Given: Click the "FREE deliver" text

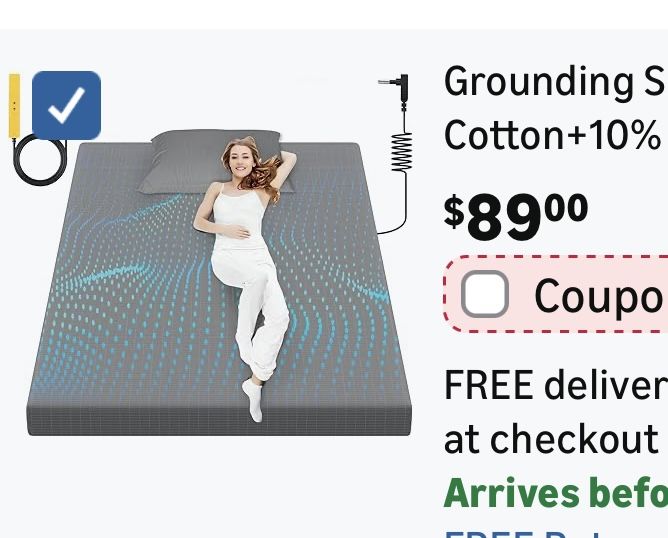Looking at the screenshot, I should pos(556,385).
